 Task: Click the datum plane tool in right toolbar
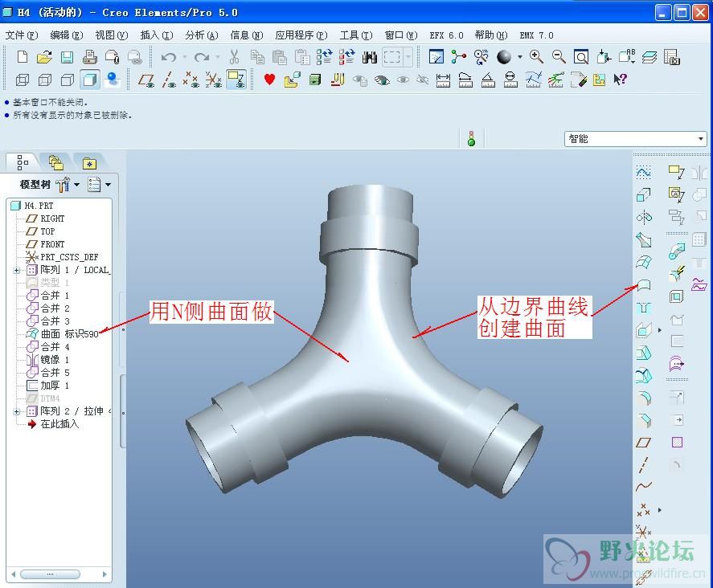click(x=644, y=442)
